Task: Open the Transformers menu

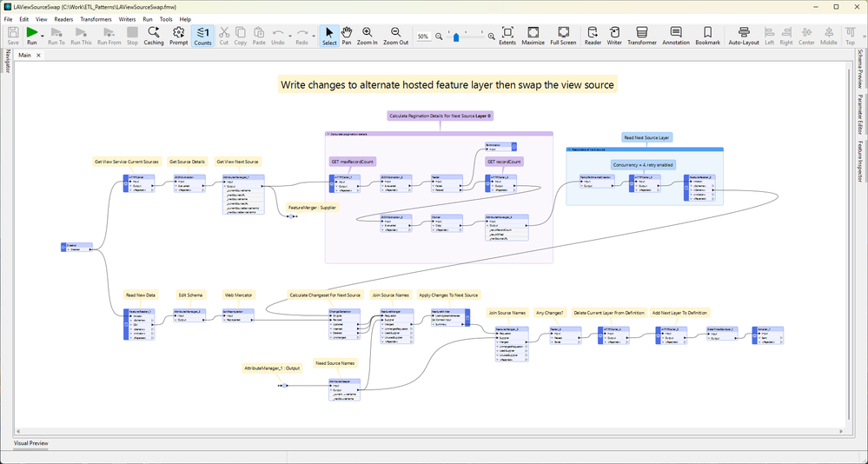Action: [95, 18]
